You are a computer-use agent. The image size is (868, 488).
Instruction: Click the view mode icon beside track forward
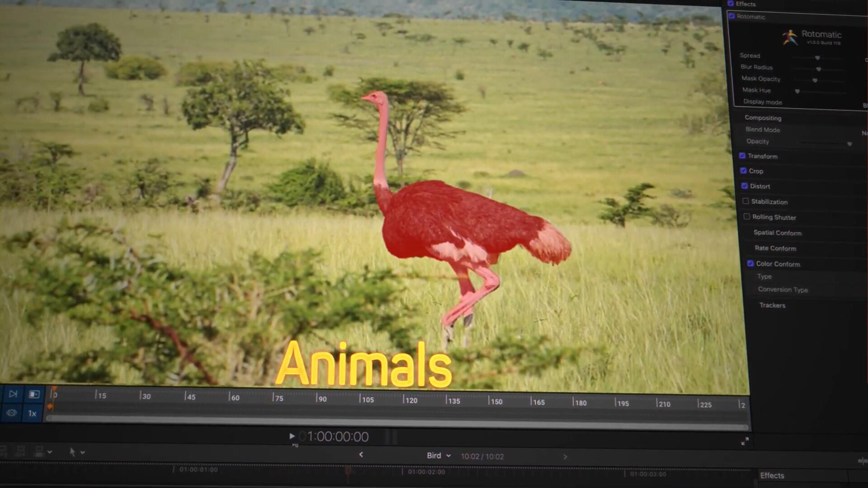[34, 394]
